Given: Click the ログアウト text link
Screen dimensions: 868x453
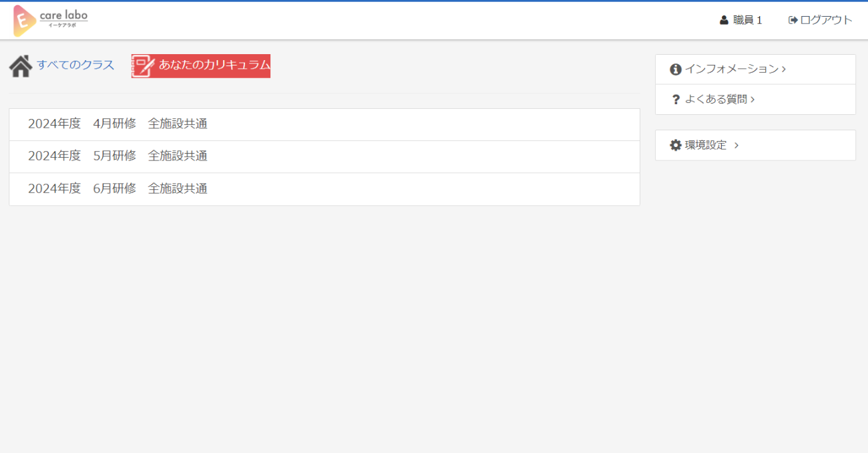Looking at the screenshot, I should (827, 20).
